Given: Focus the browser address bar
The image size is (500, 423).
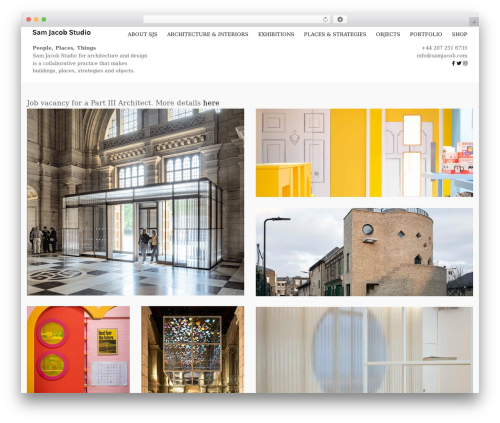Looking at the screenshot, I should (x=237, y=20).
